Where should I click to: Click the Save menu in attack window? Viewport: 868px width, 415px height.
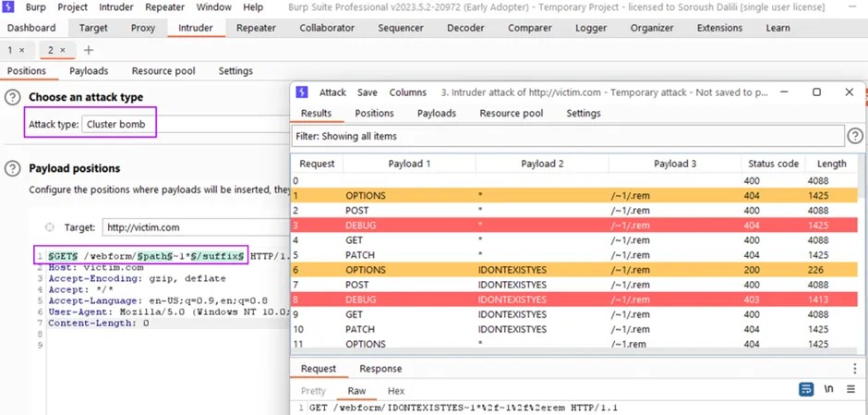367,92
